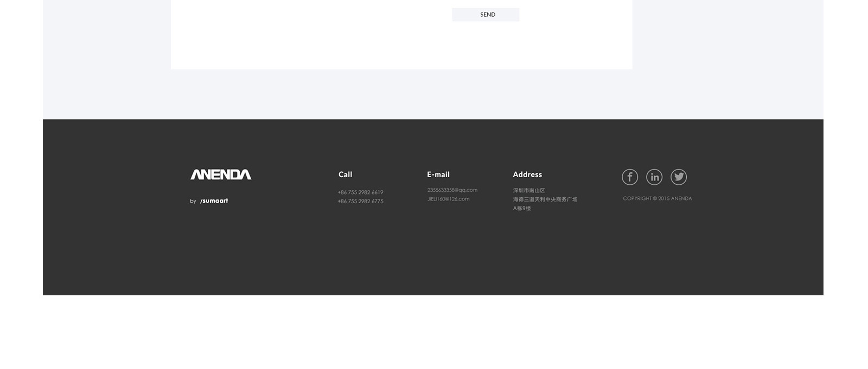
Task: Select the Address heading
Action: [527, 174]
